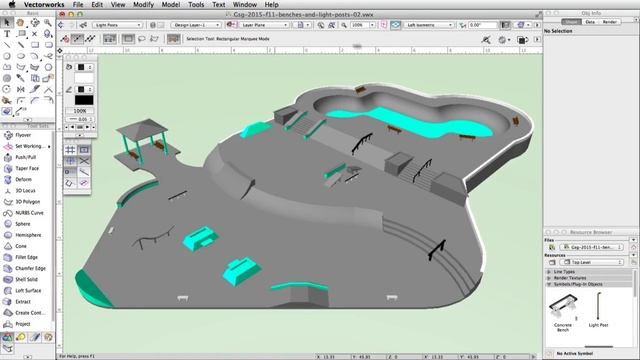Open the Model menu
The width and height of the screenshot is (640, 360).
coord(171,4)
